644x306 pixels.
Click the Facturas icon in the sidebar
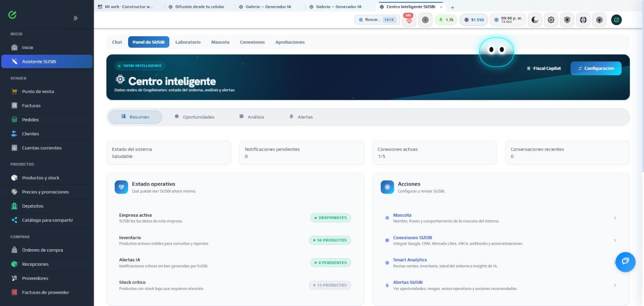coord(14,105)
